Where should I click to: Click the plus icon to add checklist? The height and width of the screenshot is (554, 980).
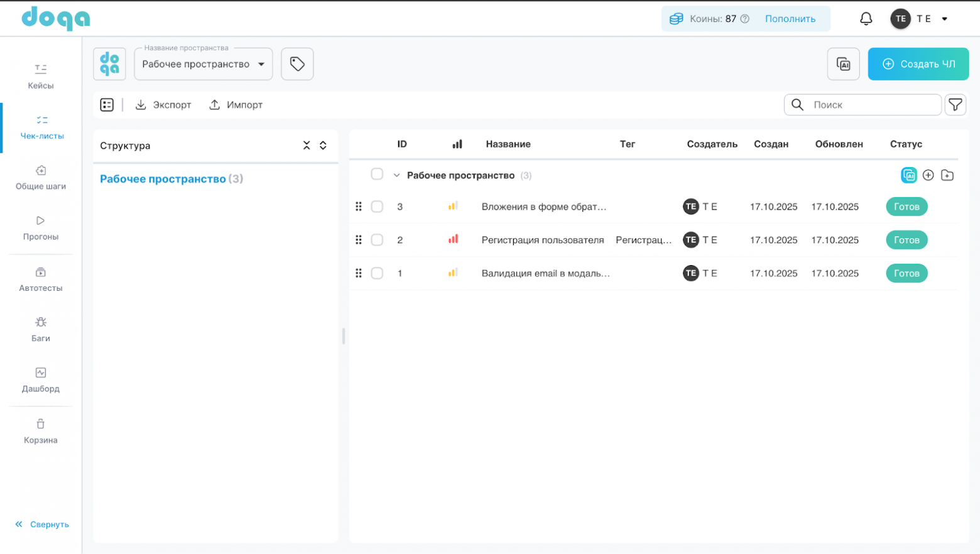point(928,175)
